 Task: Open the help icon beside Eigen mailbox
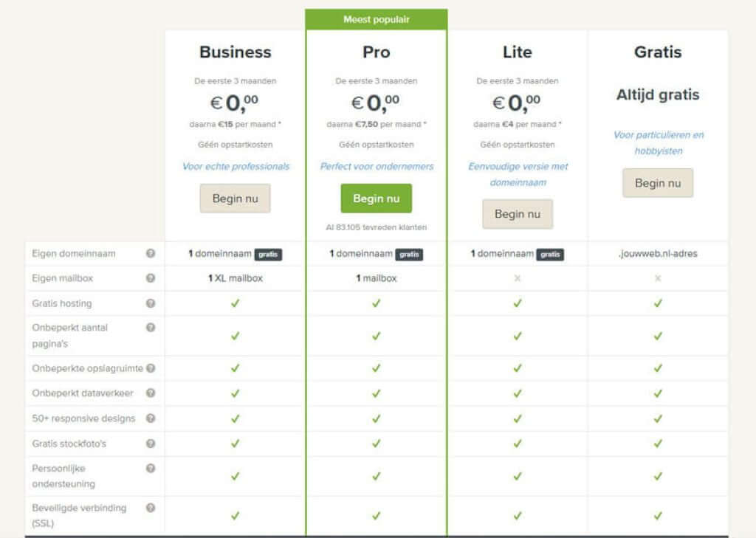coord(151,278)
